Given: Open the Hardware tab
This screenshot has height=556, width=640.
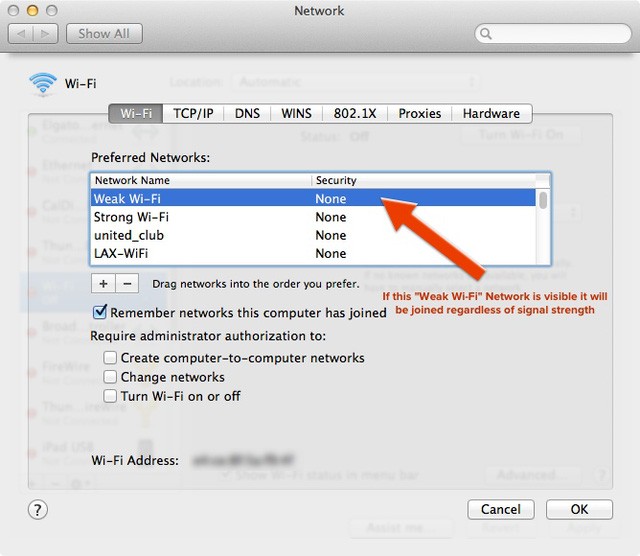Looking at the screenshot, I should [491, 113].
